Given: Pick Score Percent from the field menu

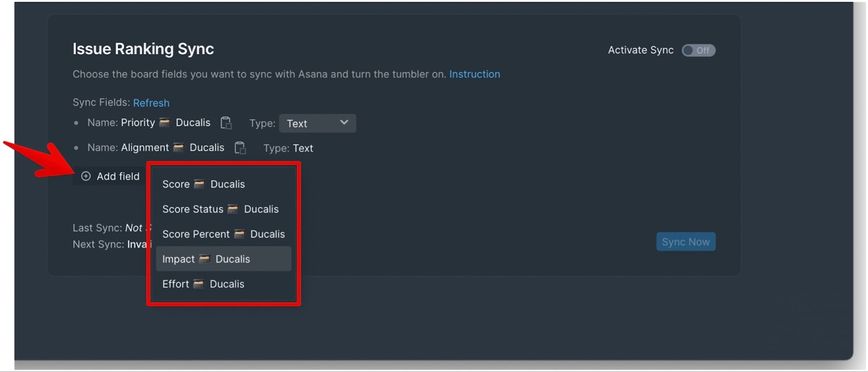Looking at the screenshot, I should 224,234.
